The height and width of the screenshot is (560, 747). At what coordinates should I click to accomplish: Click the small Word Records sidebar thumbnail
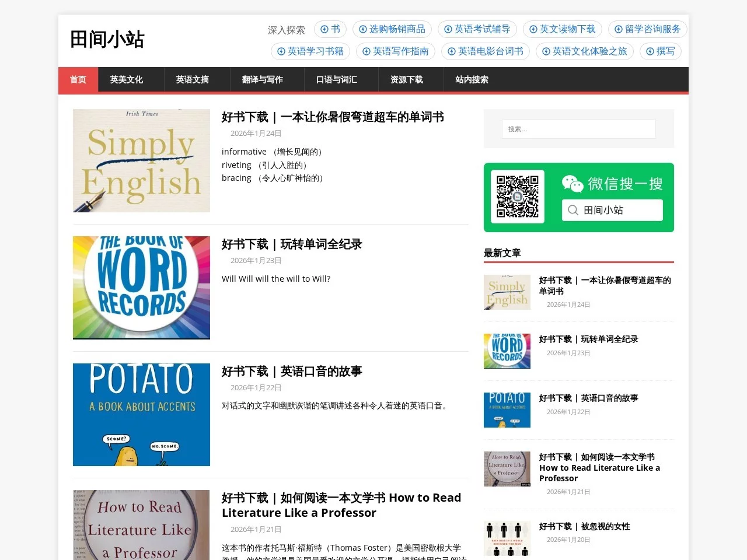[x=507, y=351]
